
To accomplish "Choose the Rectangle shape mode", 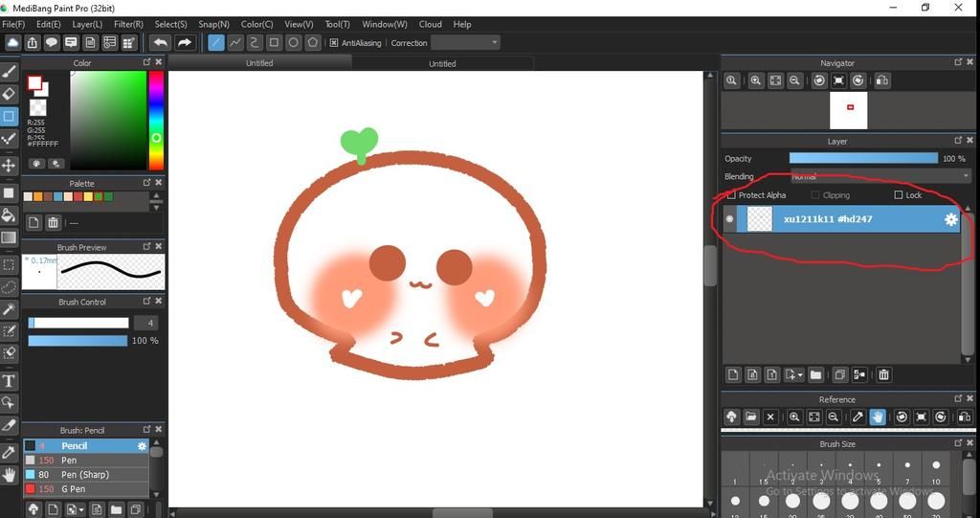I will [274, 42].
